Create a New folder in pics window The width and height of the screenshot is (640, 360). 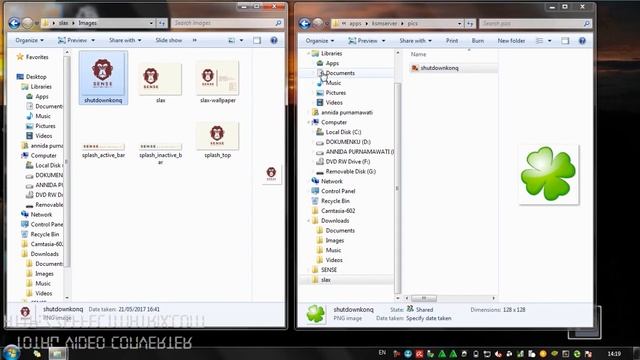(511, 41)
